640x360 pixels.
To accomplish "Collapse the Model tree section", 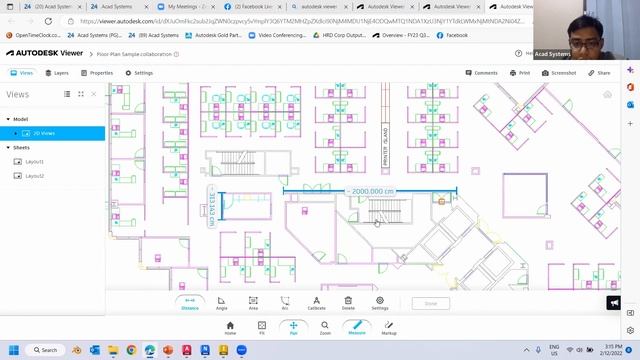I will coord(8,119).
